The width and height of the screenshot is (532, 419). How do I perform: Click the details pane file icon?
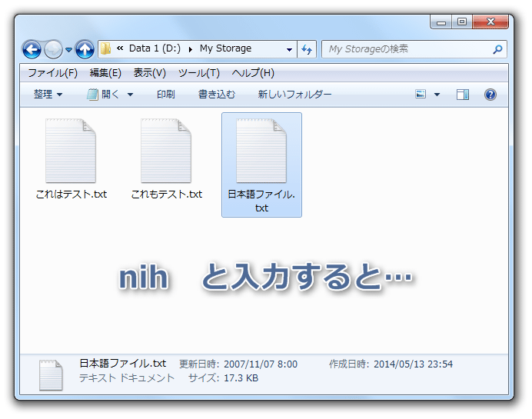(51, 375)
